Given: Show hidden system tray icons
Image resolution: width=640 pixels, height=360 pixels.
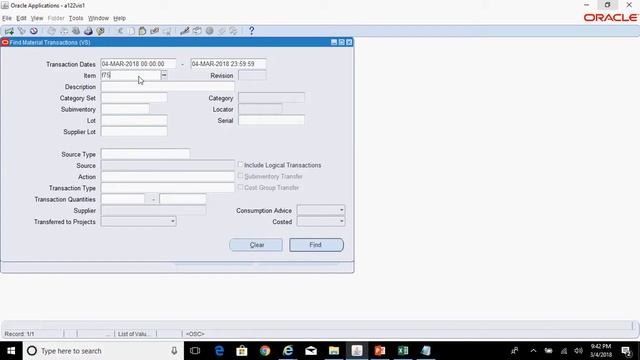Looking at the screenshot, I should (533, 351).
